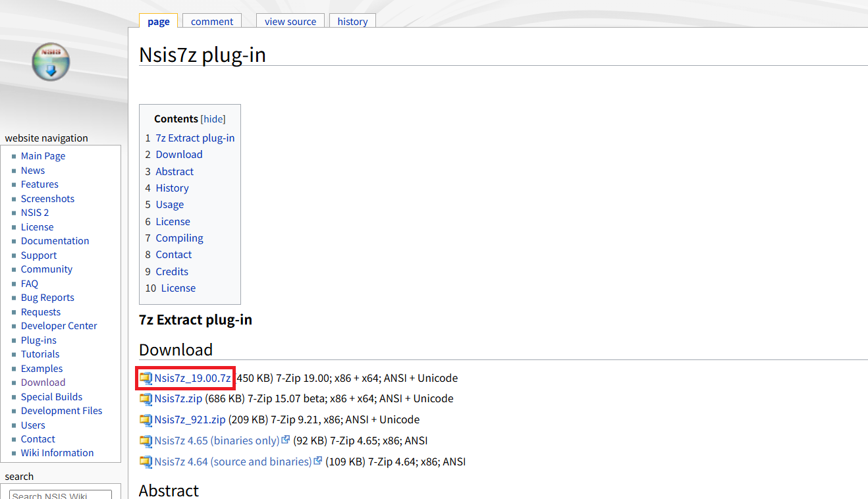Open the view source tab

coord(290,22)
